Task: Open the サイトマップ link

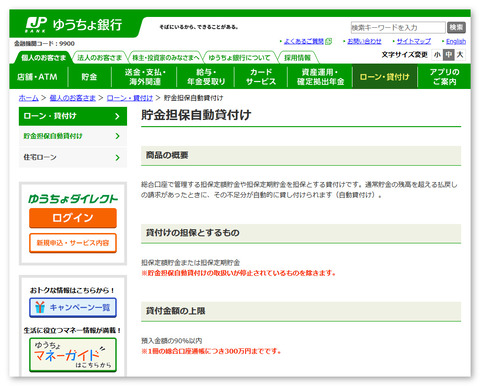Action: click(413, 41)
